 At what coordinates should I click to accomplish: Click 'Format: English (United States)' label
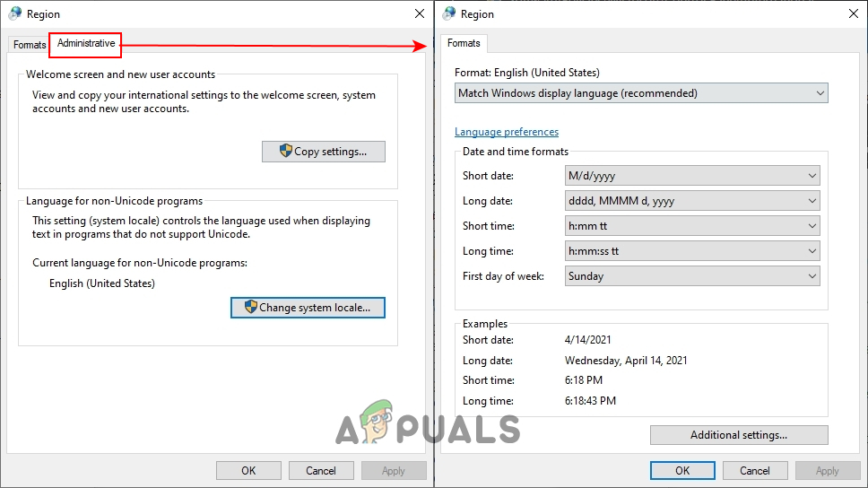[x=527, y=73]
